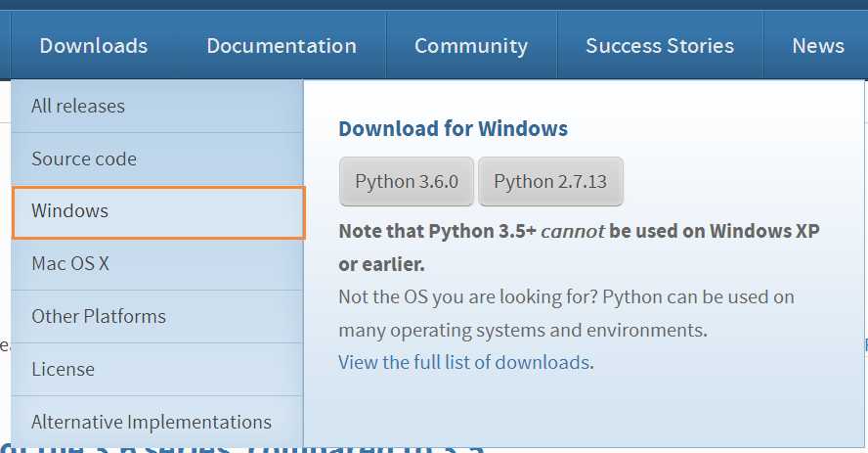
Task: Go to the Success Stories section
Action: [x=660, y=45]
